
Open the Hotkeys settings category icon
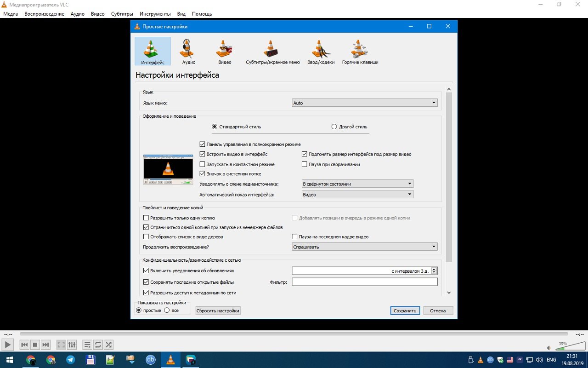tap(360, 51)
